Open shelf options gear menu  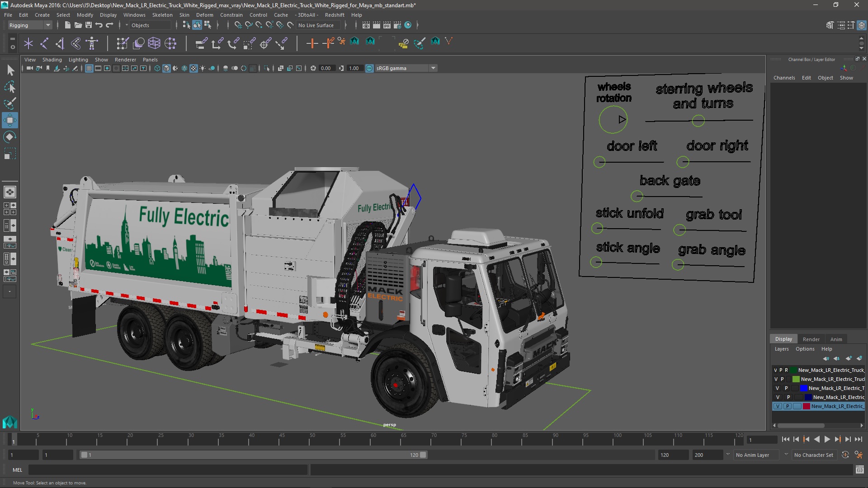[12, 46]
